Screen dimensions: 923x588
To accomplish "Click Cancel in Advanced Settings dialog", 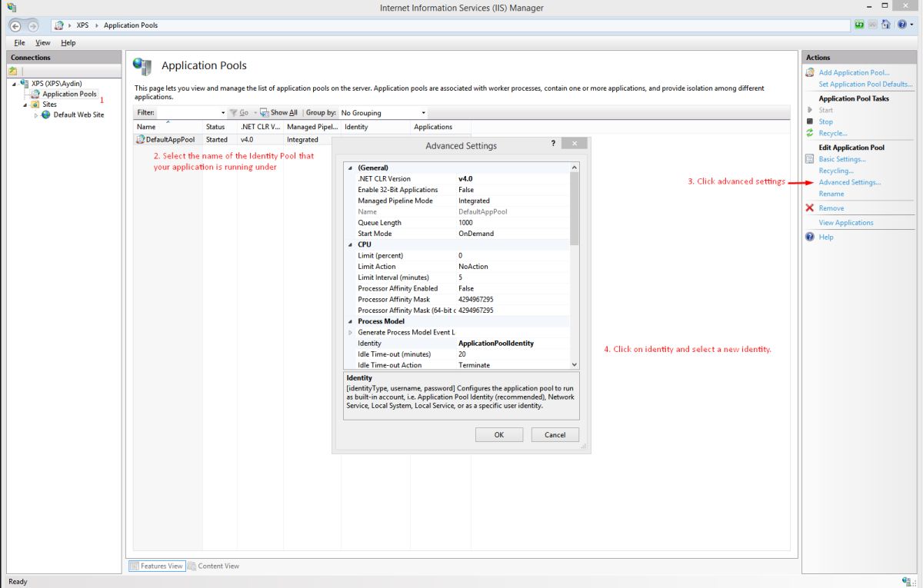I will [555, 434].
